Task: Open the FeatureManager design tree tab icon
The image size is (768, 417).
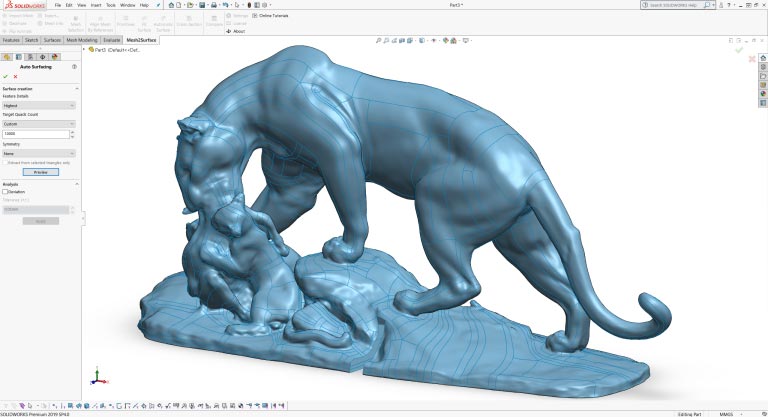Action: tap(7, 57)
